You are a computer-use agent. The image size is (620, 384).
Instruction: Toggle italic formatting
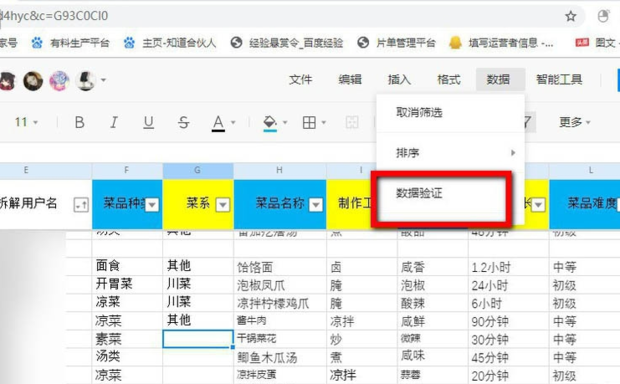click(114, 123)
